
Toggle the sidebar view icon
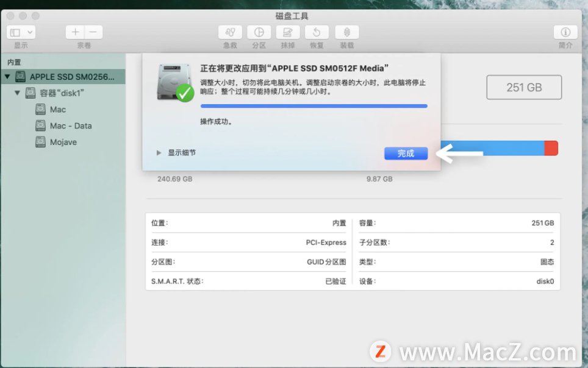[15, 33]
